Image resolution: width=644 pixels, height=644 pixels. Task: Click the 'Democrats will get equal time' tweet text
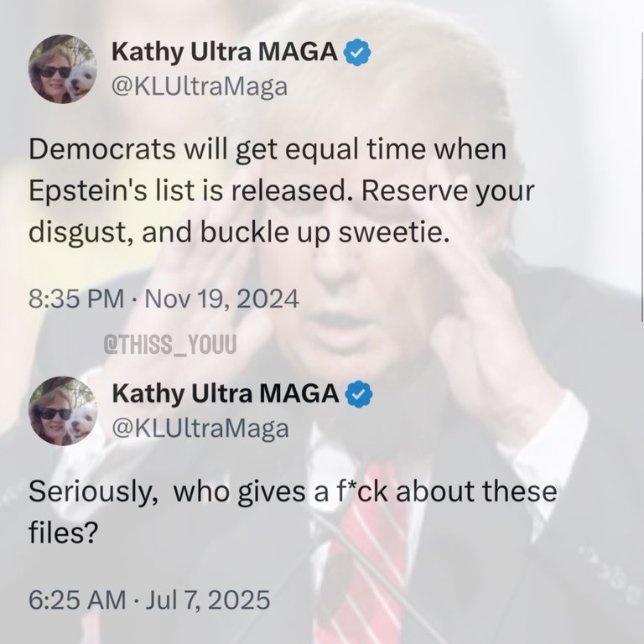282,190
